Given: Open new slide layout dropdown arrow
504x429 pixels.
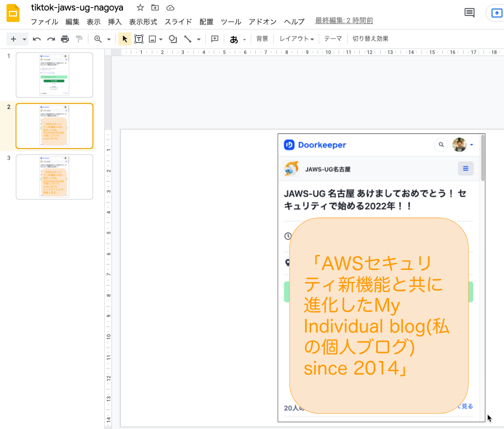Looking at the screenshot, I should click(24, 39).
